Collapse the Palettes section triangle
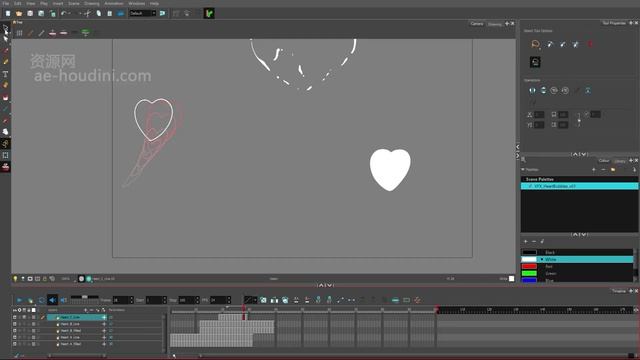Image resolution: width=640 pixels, height=360 pixels. coord(523,169)
